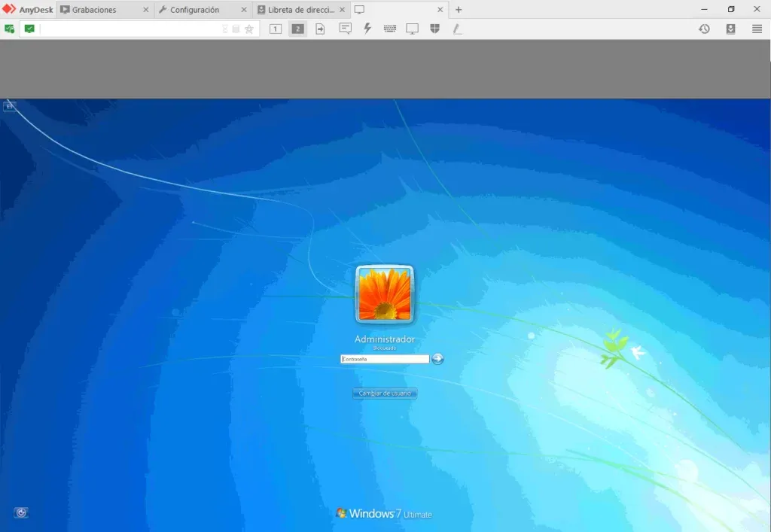The width and height of the screenshot is (771, 532).
Task: Open display settings monitor icon
Action: click(412, 29)
